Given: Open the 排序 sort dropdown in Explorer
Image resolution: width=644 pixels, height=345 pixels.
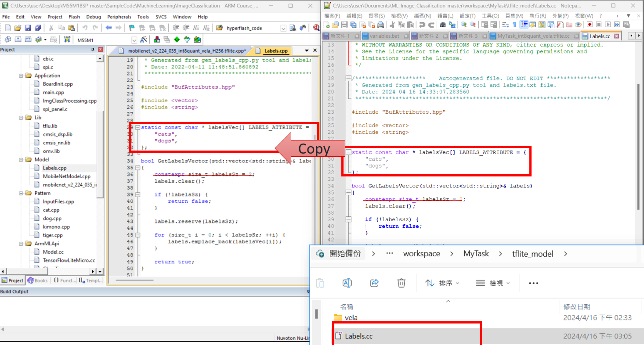Looking at the screenshot, I should [x=442, y=283].
